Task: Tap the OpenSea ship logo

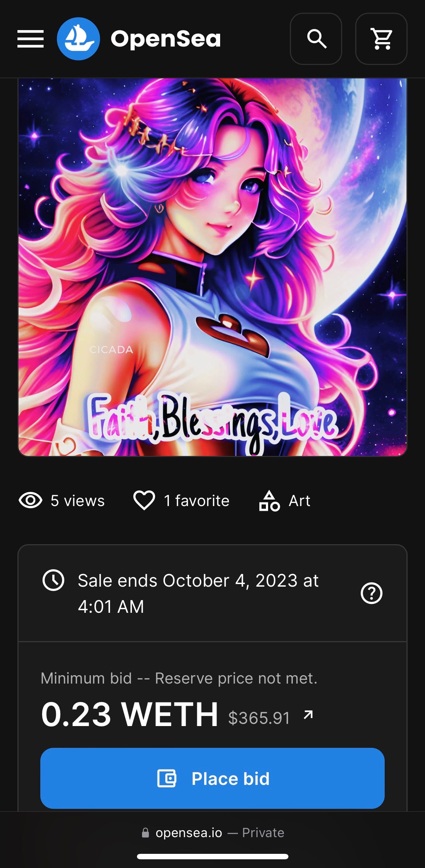Action: pos(78,39)
